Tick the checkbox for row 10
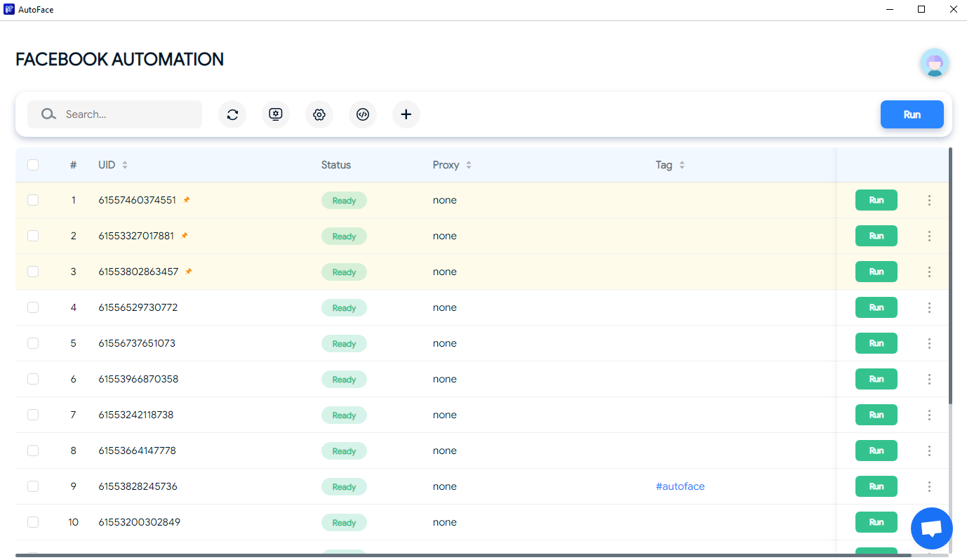Image resolution: width=967 pixels, height=560 pixels. [33, 522]
